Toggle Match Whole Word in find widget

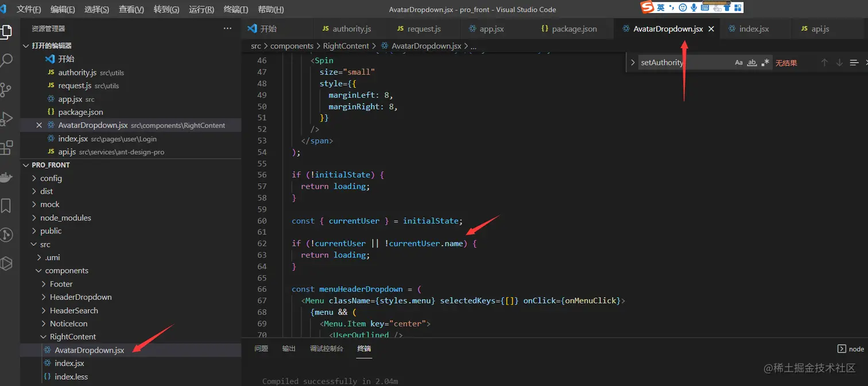click(752, 63)
